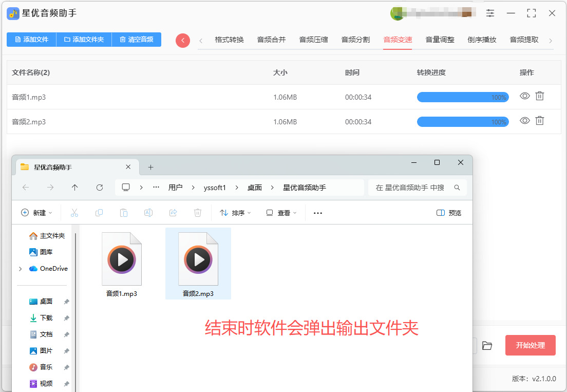Expand the chevron after 桌面 in breadcrumb

[272, 188]
